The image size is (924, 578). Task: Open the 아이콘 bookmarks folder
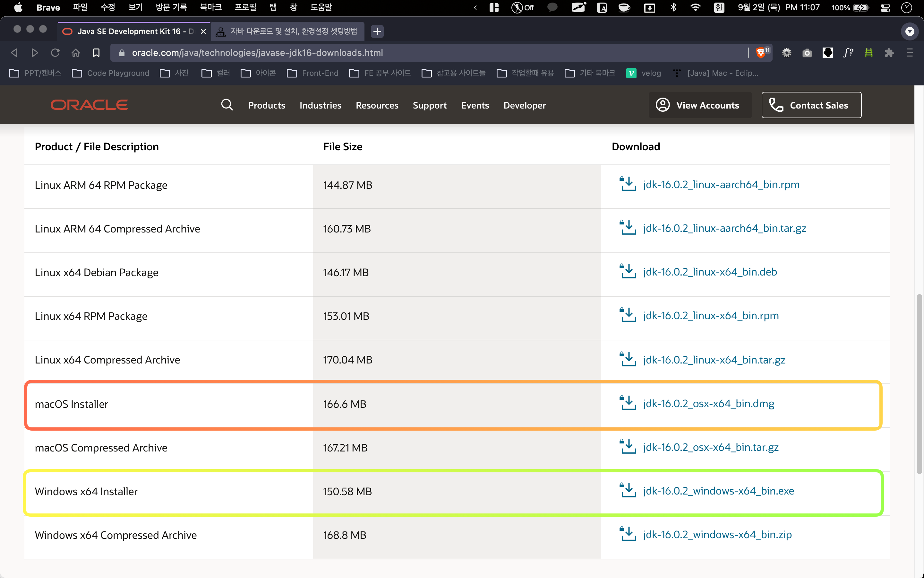[x=258, y=73]
